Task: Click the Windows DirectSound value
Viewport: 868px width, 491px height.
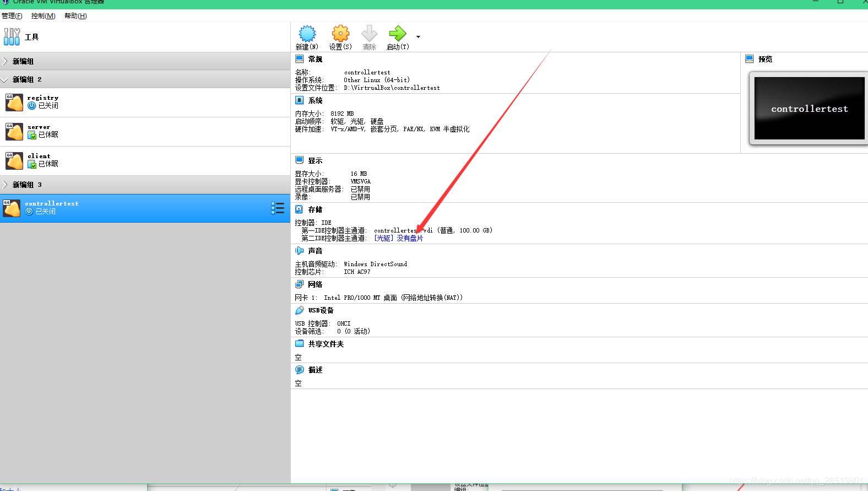Action: point(376,264)
